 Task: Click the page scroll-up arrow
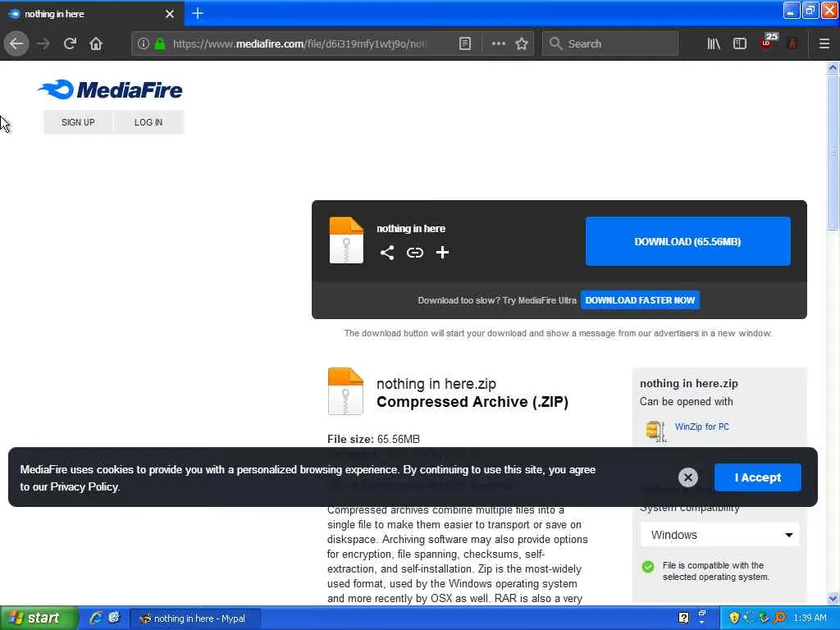click(833, 67)
